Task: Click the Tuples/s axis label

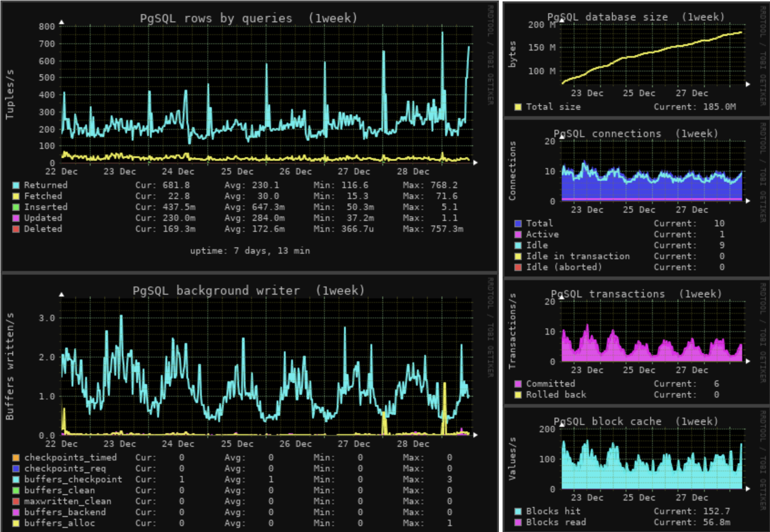Action: pyautogui.click(x=10, y=95)
